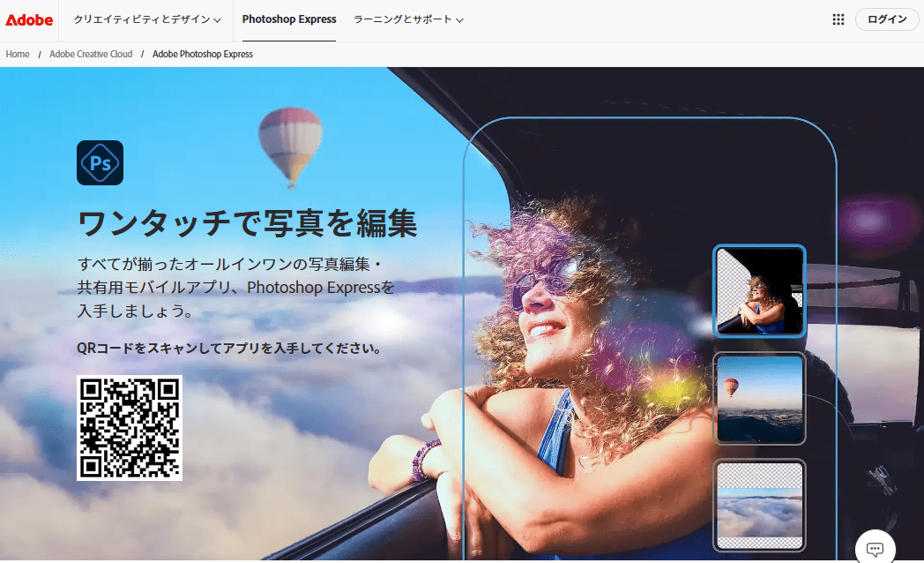Click the ログイン button

(887, 19)
